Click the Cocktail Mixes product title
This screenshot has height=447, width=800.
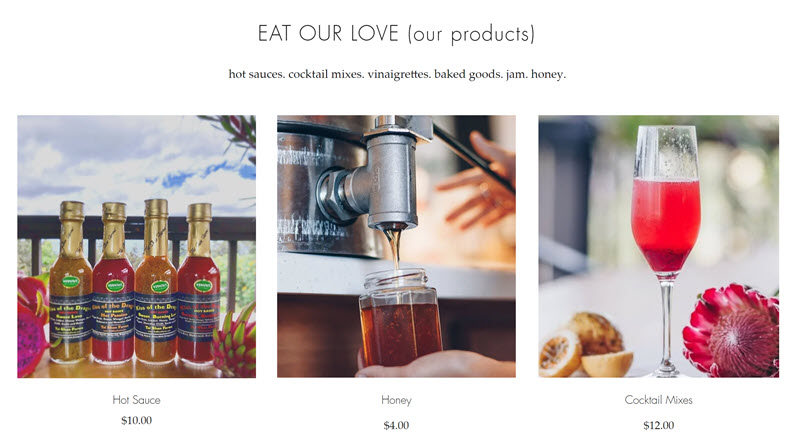[x=659, y=400]
